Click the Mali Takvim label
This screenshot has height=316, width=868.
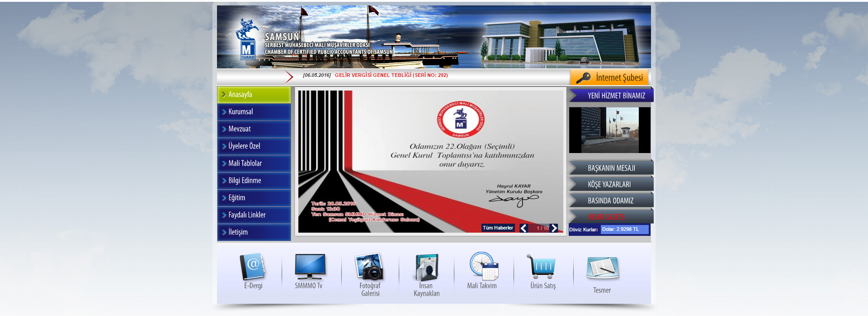tap(482, 286)
